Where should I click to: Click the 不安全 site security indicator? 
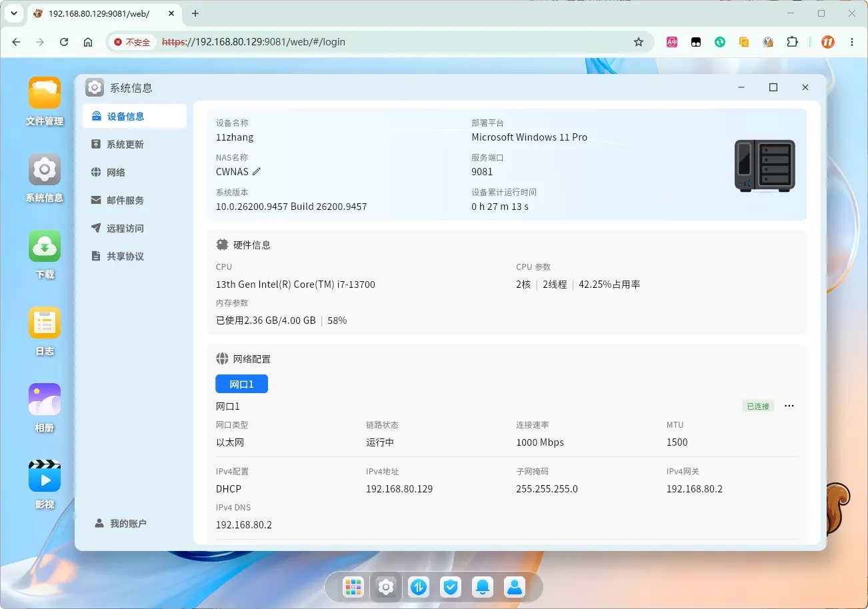click(x=132, y=42)
